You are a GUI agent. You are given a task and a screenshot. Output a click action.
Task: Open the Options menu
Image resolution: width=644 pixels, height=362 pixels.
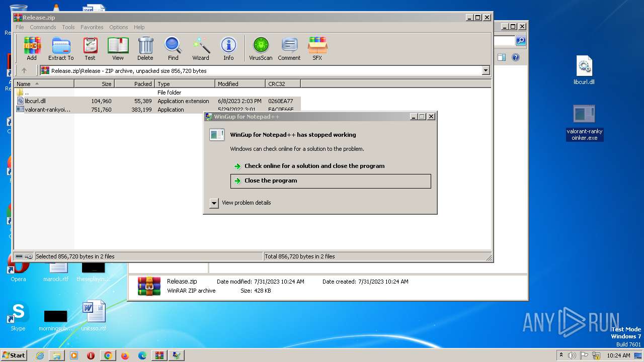coord(119,27)
